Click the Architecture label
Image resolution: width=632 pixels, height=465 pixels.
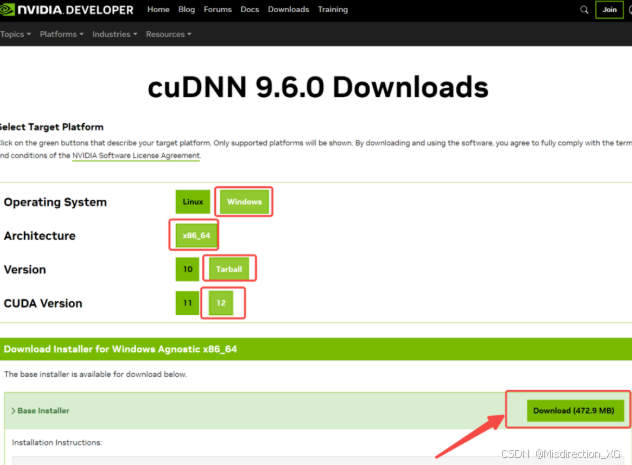(40, 236)
